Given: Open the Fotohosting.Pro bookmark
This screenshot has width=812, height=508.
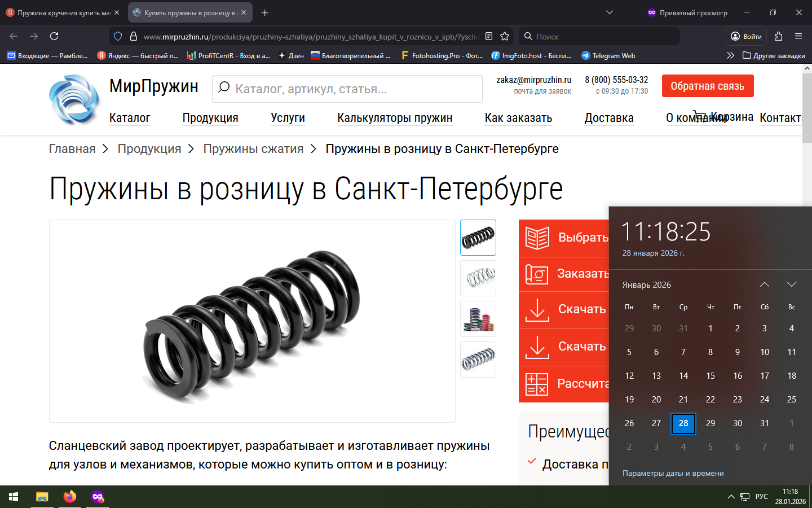Looking at the screenshot, I should click(x=442, y=55).
